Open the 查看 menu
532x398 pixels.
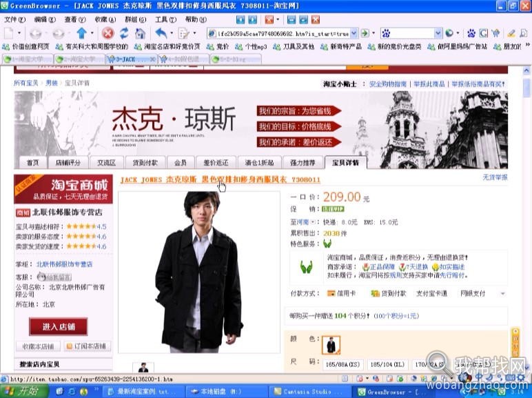pyautogui.click(x=75, y=19)
